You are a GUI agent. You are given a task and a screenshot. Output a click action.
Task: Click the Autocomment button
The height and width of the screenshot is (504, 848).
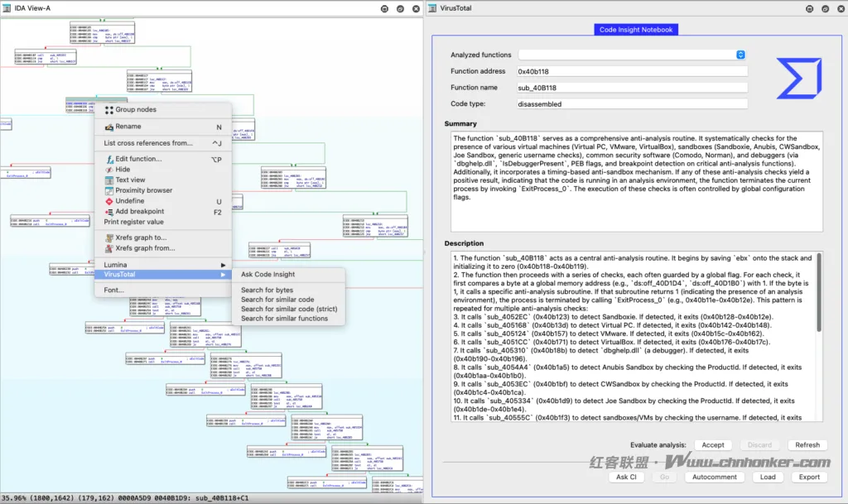(x=714, y=477)
